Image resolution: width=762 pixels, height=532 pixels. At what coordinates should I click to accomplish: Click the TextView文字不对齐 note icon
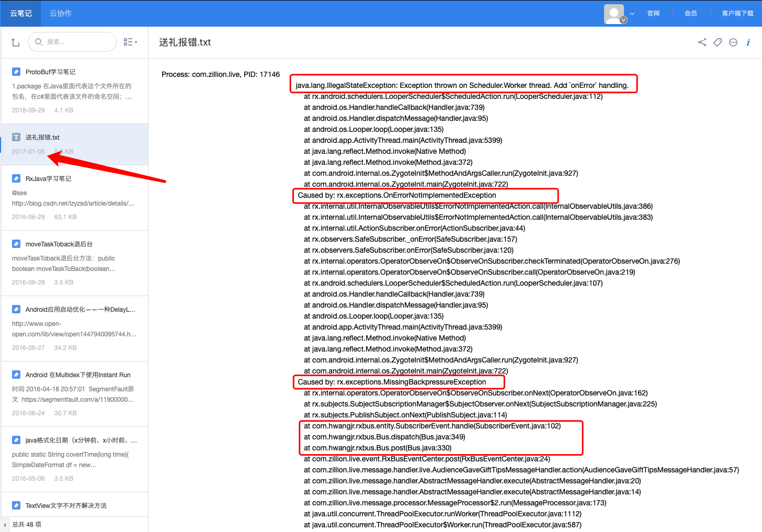[16, 505]
